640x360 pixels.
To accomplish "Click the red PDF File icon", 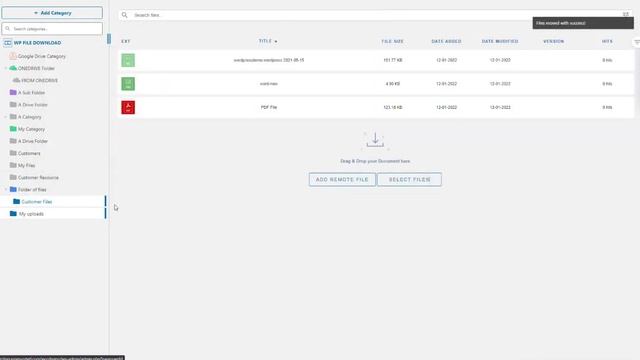I will pyautogui.click(x=128, y=107).
